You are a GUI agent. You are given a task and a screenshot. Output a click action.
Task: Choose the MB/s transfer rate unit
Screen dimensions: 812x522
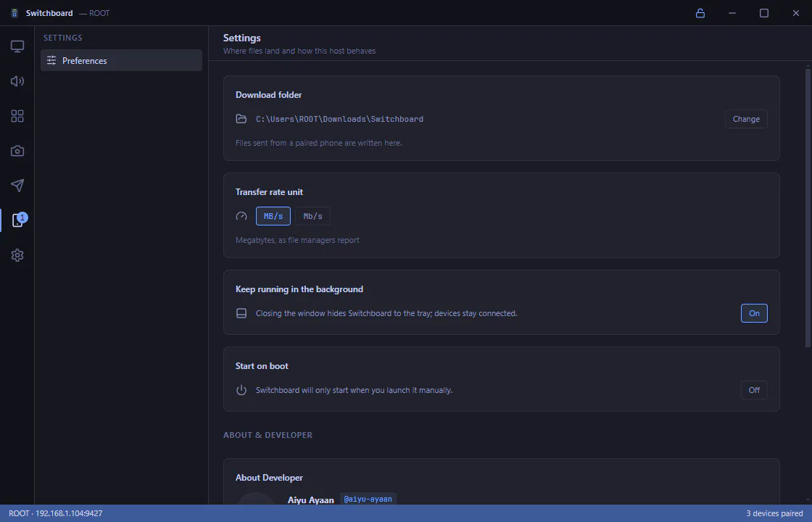[x=273, y=216]
